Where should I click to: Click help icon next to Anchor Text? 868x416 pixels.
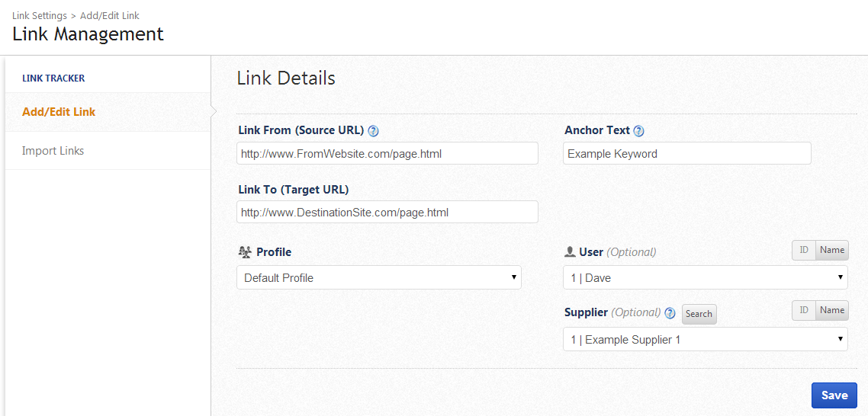[639, 131]
